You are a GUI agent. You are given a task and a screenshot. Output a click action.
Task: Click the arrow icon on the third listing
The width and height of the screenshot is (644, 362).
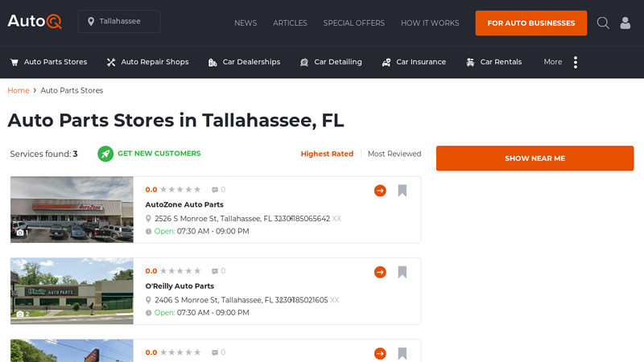pos(380,353)
